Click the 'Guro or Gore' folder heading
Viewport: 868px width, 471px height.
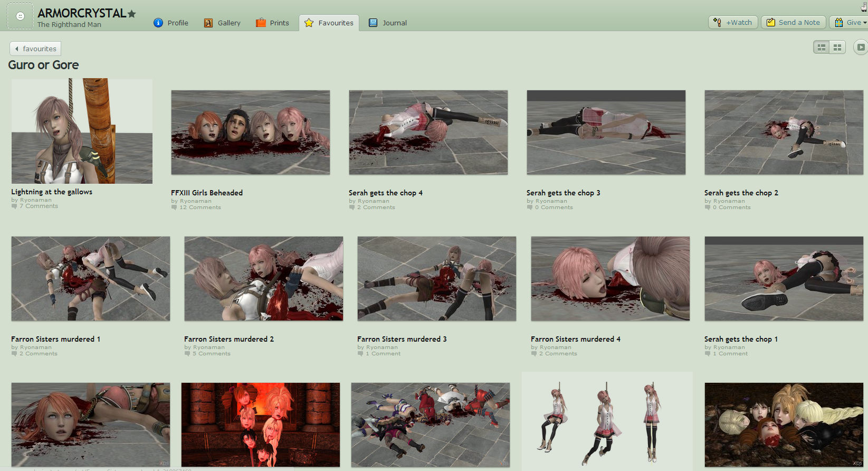click(x=43, y=65)
